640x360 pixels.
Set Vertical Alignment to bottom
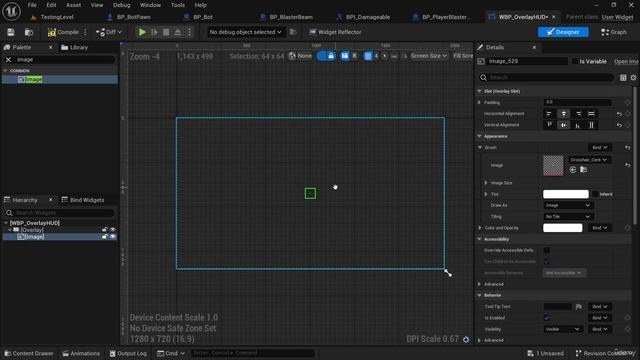pos(578,125)
